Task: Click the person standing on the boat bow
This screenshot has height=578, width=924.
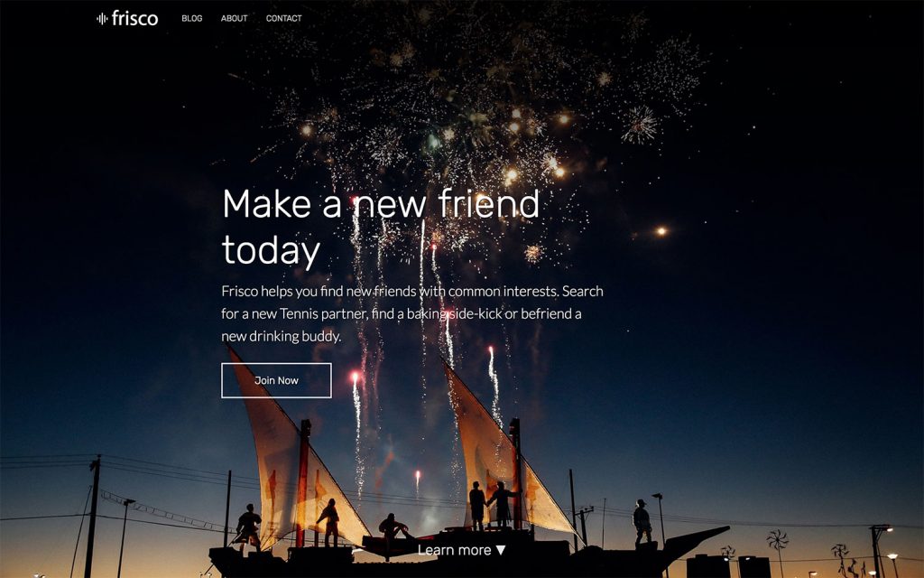Action: tap(642, 523)
